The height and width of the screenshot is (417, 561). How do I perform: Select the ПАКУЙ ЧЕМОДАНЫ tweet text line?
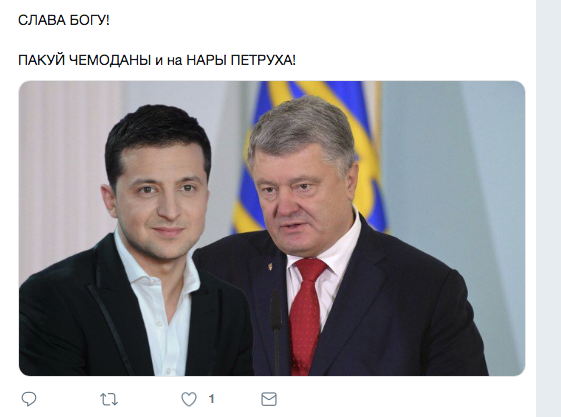(157, 60)
